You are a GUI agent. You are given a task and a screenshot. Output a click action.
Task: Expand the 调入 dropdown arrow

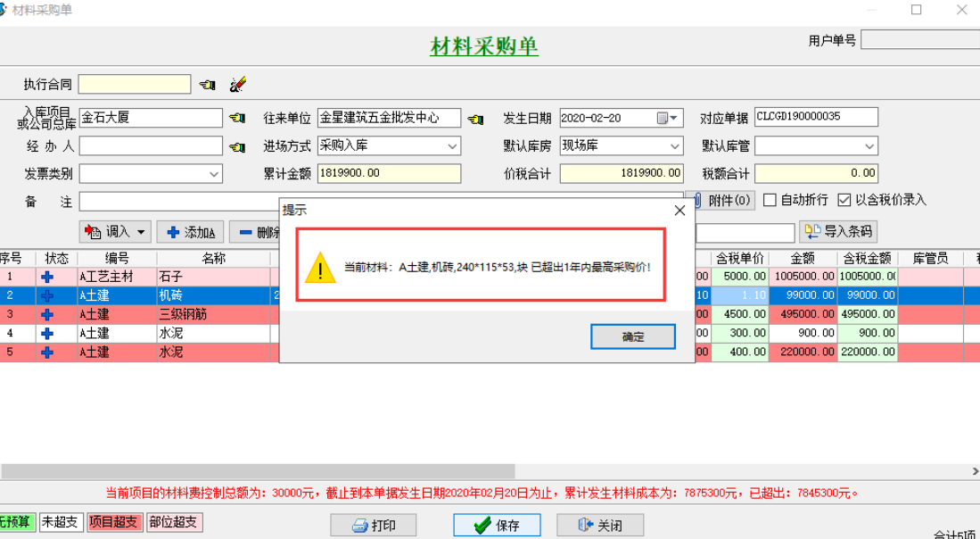click(x=139, y=231)
